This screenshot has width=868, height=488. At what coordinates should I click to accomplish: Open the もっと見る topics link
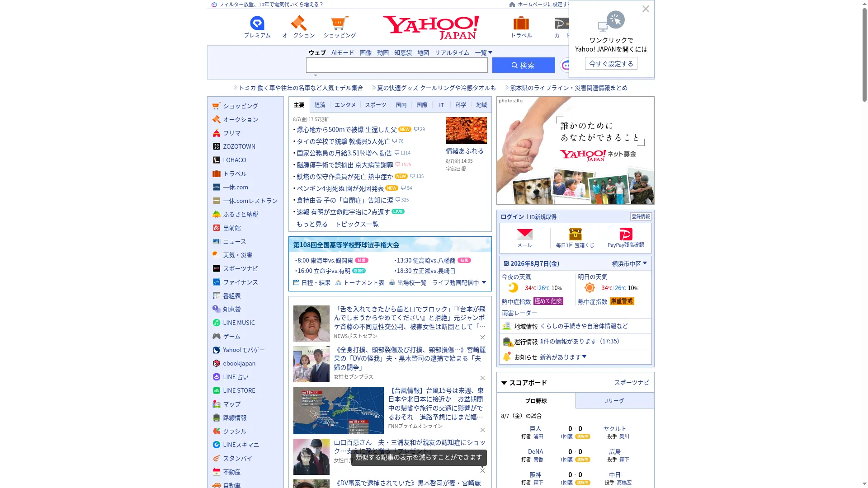(x=312, y=224)
